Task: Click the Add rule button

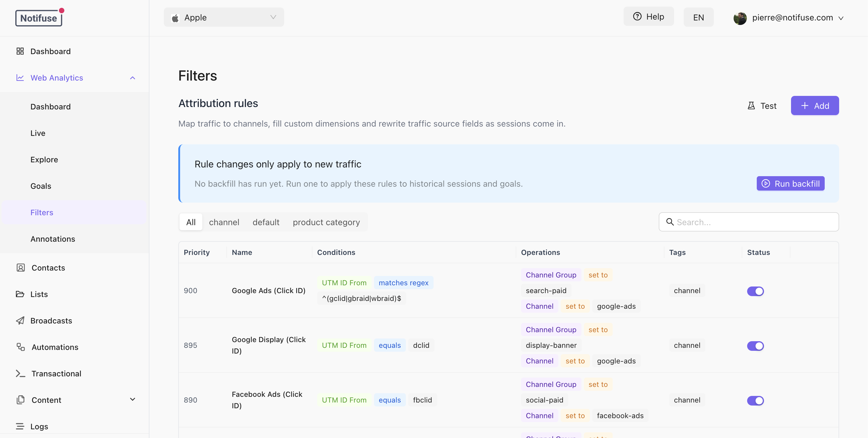Action: [x=815, y=106]
